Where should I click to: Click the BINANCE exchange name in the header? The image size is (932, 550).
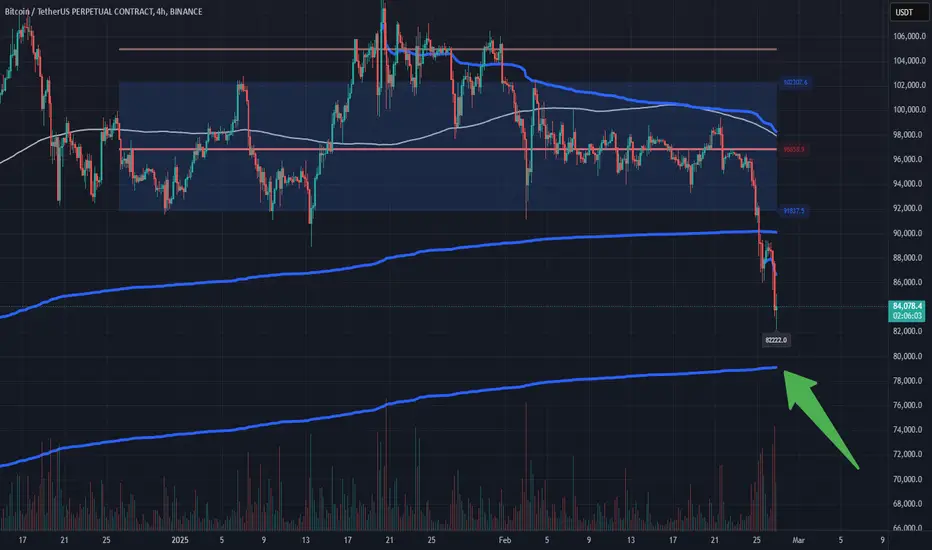[185, 11]
